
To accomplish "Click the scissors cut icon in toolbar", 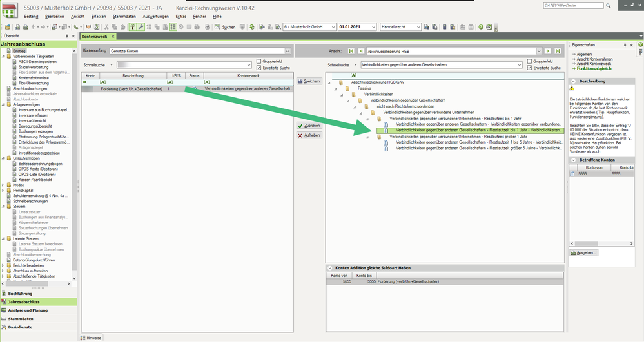I will (x=106, y=27).
